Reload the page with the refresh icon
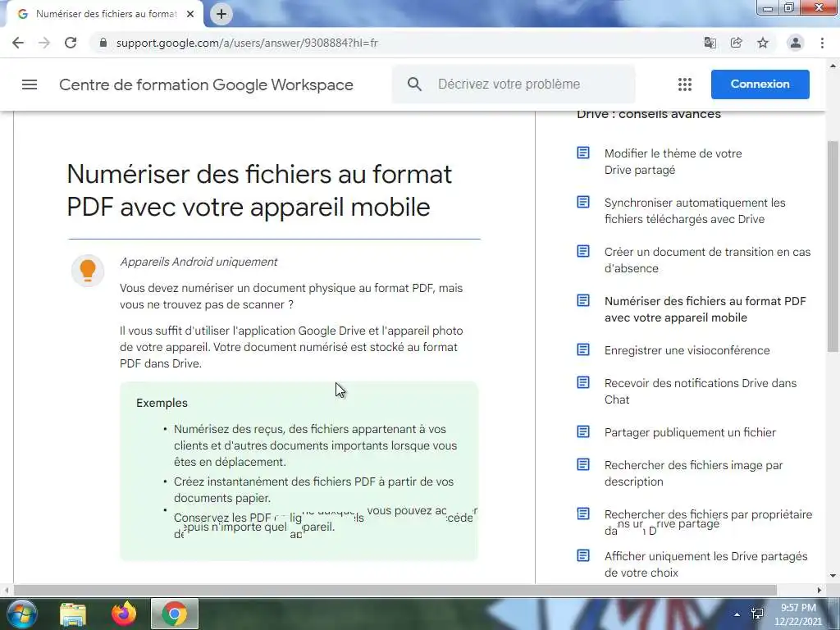Screen dimensions: 840x630 pyautogui.click(x=71, y=43)
